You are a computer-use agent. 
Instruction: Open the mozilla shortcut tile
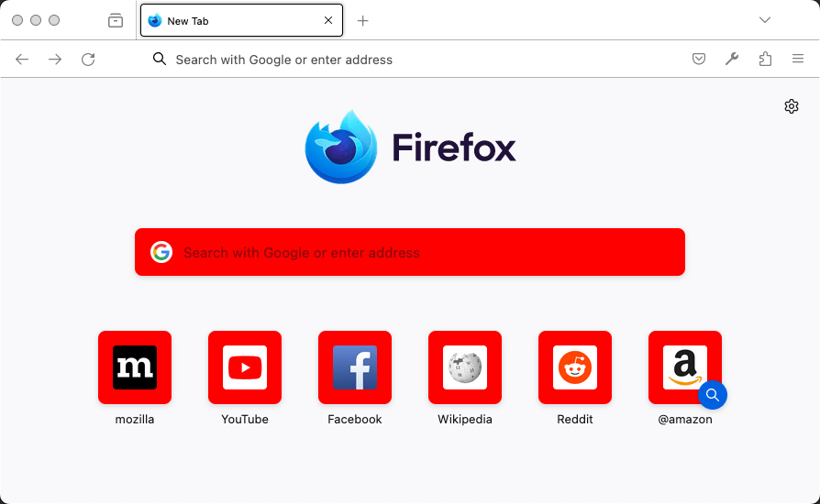click(135, 367)
